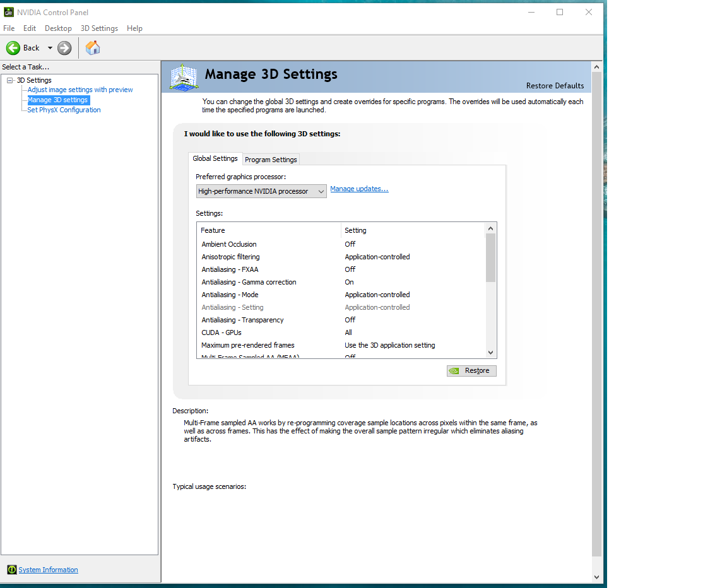Click main page scrollbar up arrow
This screenshot has height=588, width=727.
pos(597,67)
